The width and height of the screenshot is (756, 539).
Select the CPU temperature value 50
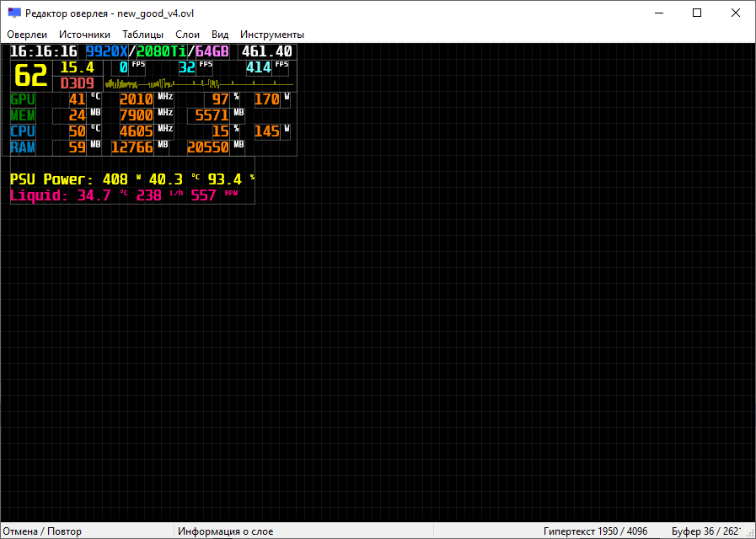(78, 131)
